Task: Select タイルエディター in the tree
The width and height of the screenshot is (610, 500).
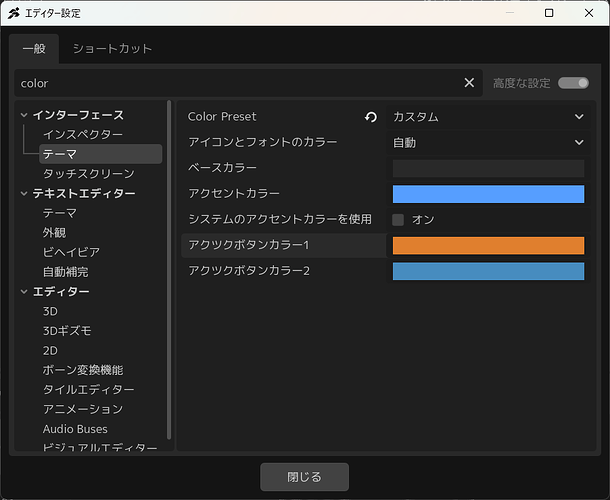Action: (89, 389)
